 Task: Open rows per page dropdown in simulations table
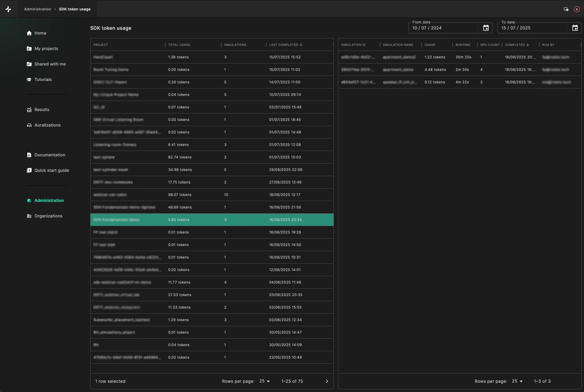[517, 381]
